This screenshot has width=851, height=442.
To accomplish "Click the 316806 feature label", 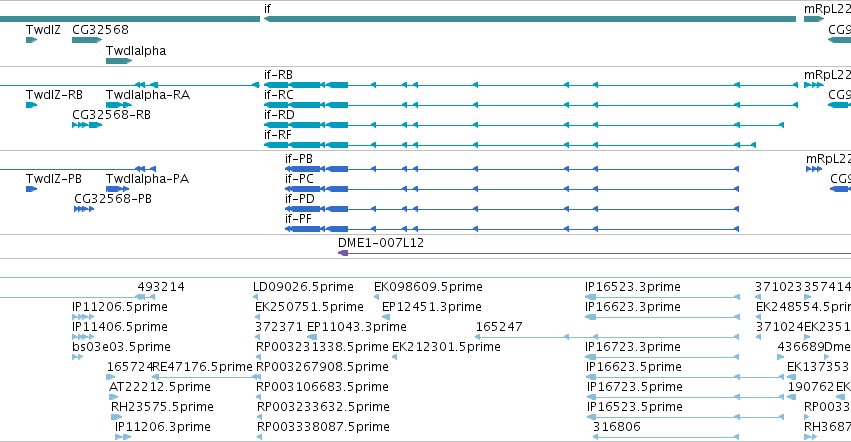I will click(617, 427).
